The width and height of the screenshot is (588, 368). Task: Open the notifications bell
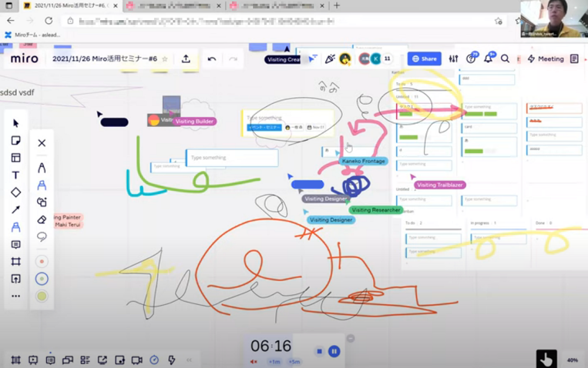point(488,58)
